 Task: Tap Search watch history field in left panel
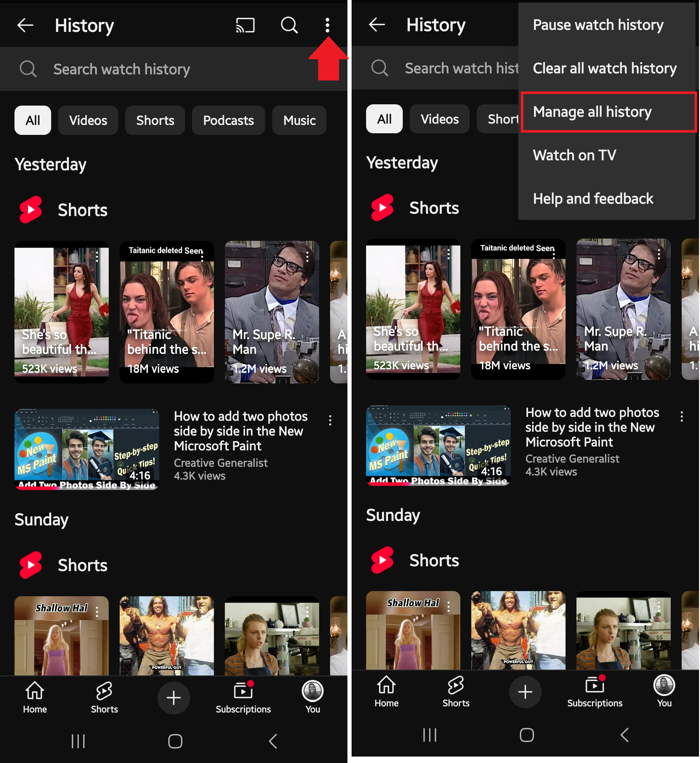(x=121, y=69)
